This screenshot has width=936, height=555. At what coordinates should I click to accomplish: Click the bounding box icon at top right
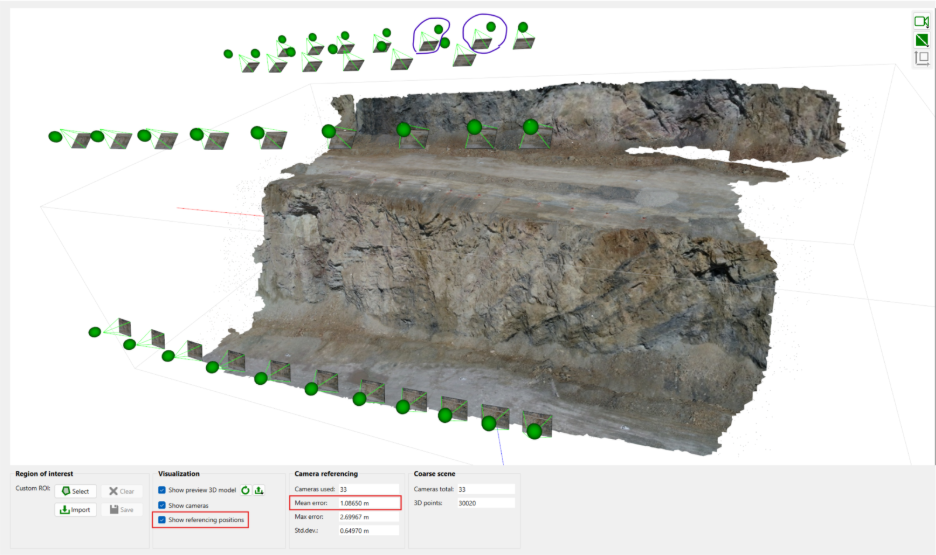click(x=921, y=58)
